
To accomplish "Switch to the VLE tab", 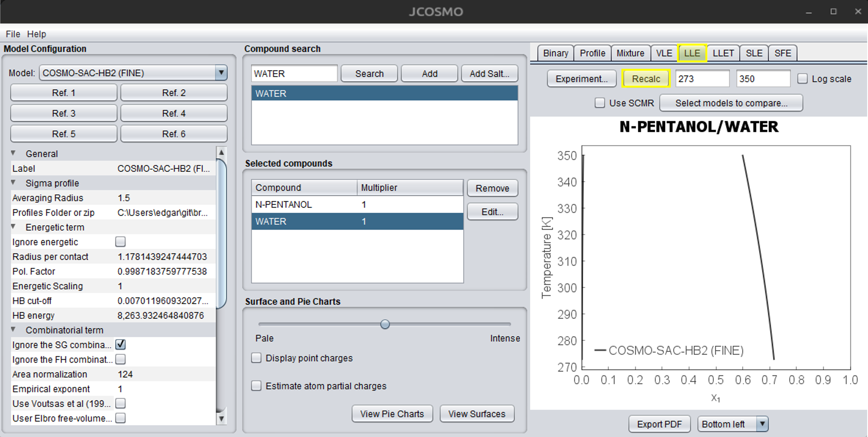I will (x=664, y=53).
